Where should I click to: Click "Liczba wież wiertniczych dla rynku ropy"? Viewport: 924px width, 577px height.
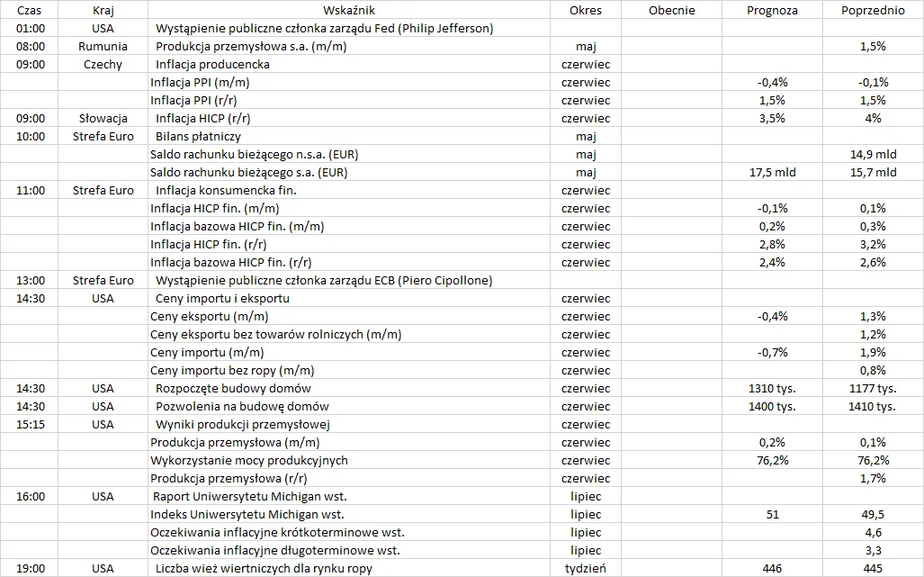pyautogui.click(x=264, y=569)
